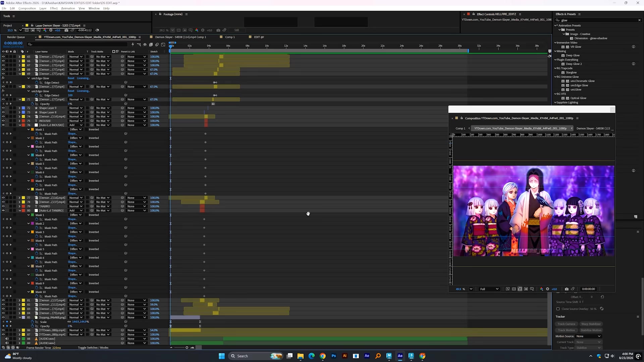Click the timeline layer search field

click(x=77, y=44)
